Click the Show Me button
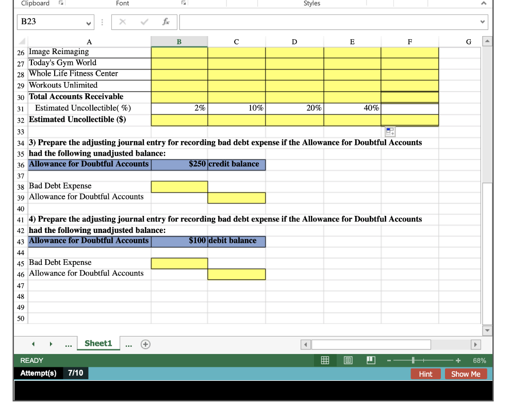The height and width of the screenshot is (420, 528). click(466, 374)
